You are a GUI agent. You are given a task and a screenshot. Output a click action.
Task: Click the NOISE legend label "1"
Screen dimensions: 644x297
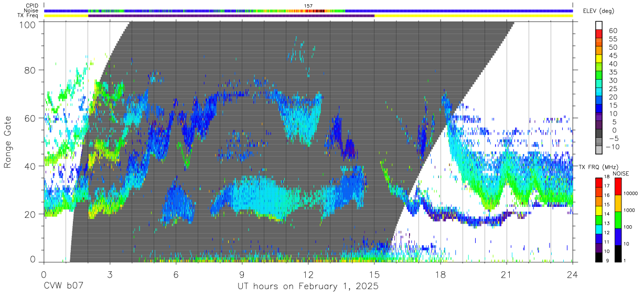pyautogui.click(x=626, y=260)
